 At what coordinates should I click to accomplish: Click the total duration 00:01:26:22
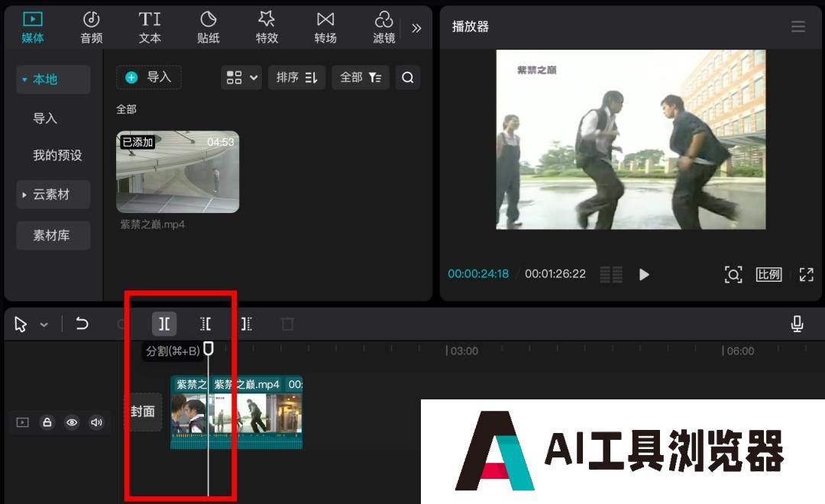coord(555,274)
